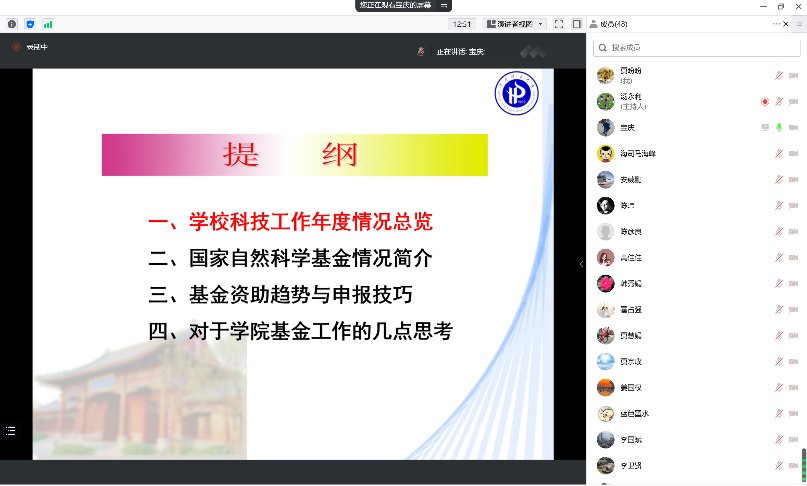Click the blue security shield icon
This screenshot has height=486, width=807.
pyautogui.click(x=29, y=23)
